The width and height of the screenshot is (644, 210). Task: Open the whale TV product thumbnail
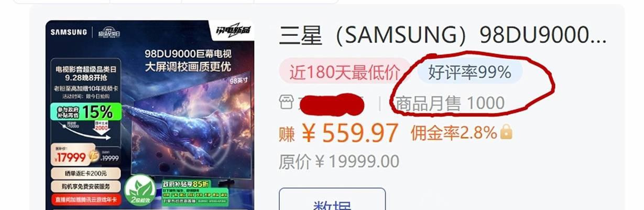click(150, 115)
